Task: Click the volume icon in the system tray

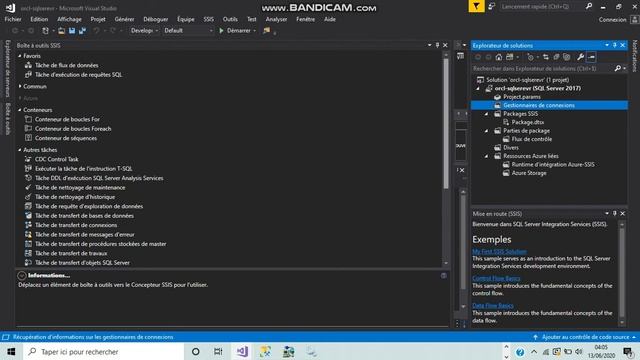Action: point(578,351)
